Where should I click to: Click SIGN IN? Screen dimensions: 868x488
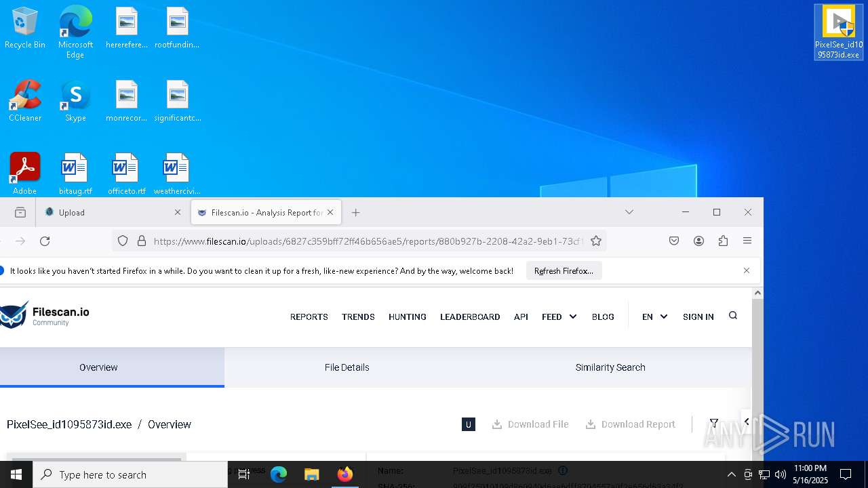pyautogui.click(x=698, y=317)
